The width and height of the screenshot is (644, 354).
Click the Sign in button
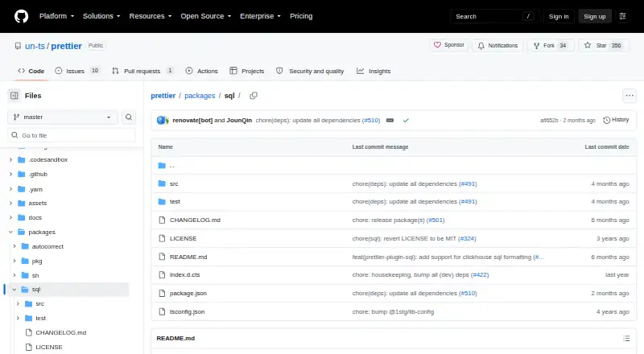pyautogui.click(x=559, y=16)
